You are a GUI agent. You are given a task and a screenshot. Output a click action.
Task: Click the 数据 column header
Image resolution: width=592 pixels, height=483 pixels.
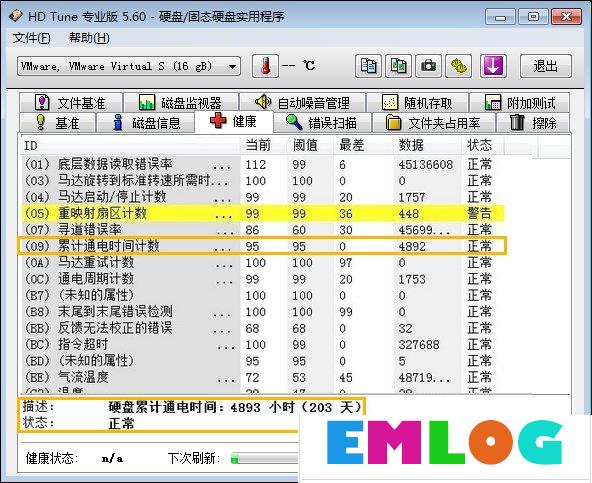(x=428, y=145)
